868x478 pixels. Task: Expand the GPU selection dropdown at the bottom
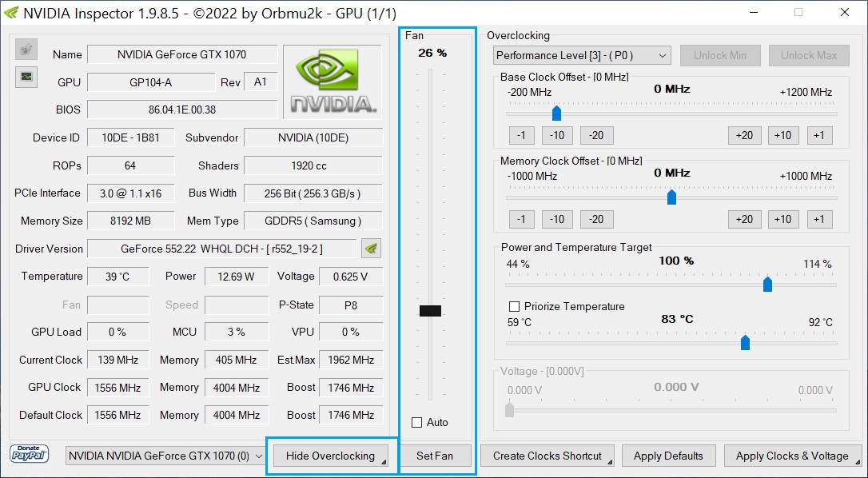pos(166,456)
